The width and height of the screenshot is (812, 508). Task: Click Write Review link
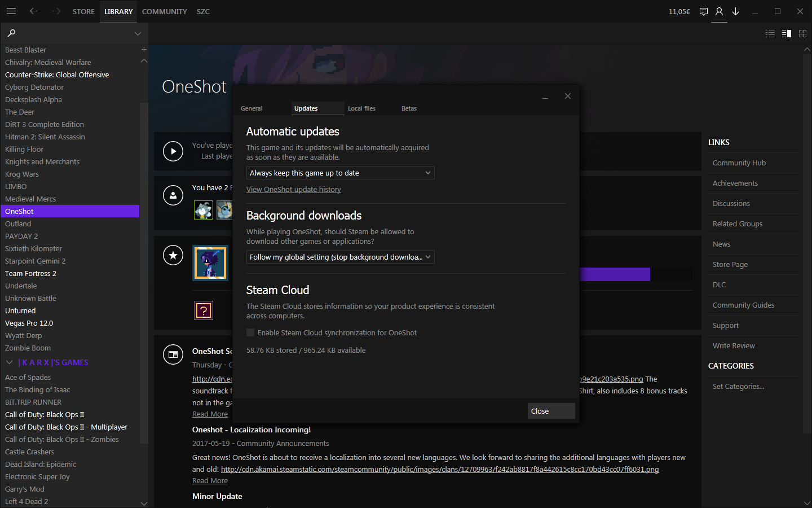(734, 345)
